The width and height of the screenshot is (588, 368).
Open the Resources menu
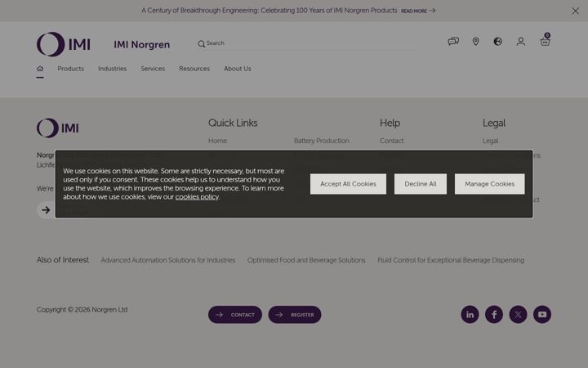[x=194, y=69]
